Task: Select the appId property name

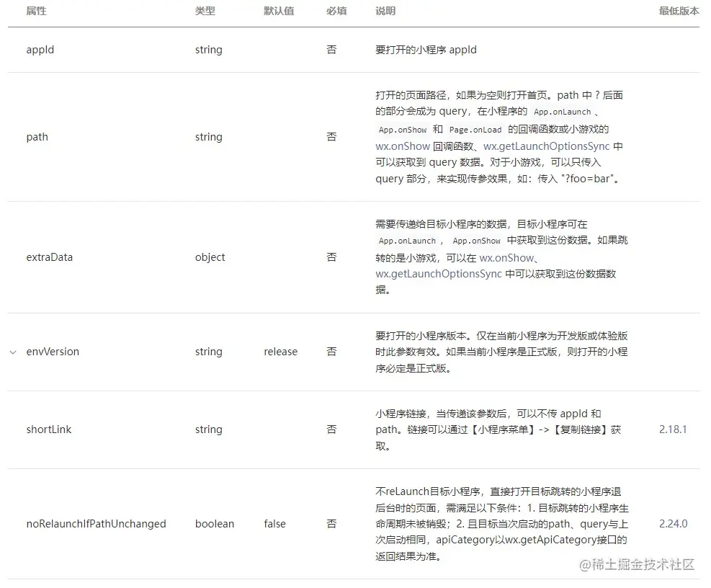Action: click(40, 50)
